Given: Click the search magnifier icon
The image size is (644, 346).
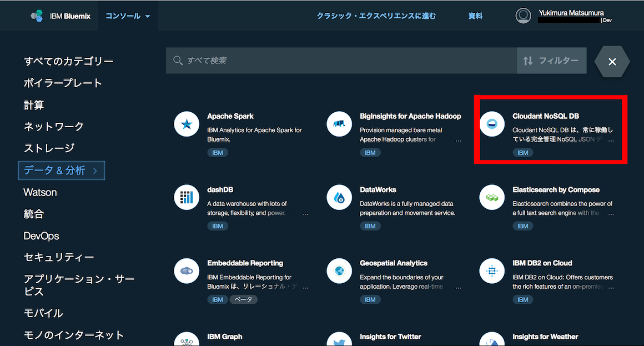Looking at the screenshot, I should [178, 61].
